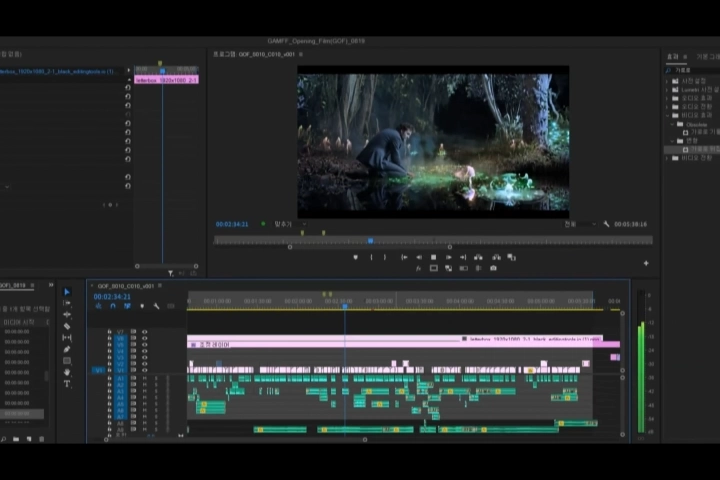Expand the 오디오 전환 folder
Screen dimensions: 720x480
(667, 107)
